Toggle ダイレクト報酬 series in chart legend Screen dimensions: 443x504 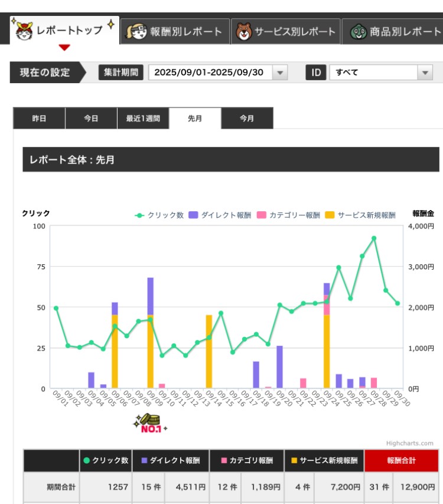click(x=220, y=215)
